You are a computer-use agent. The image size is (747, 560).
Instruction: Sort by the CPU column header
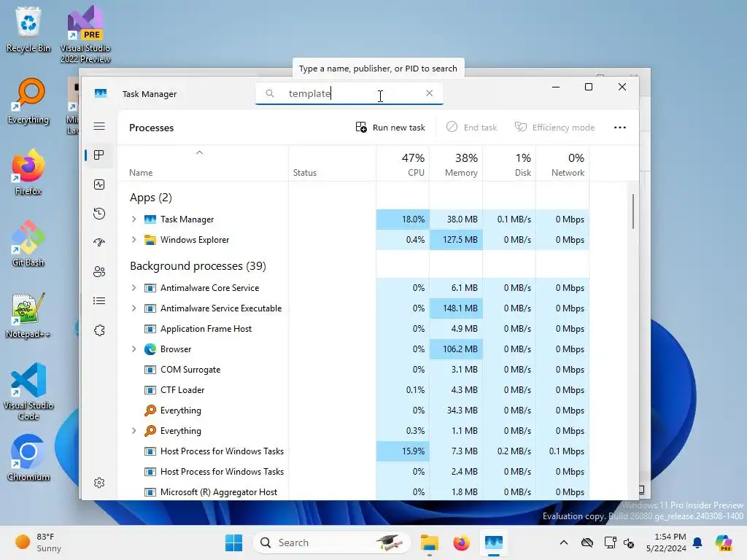click(x=403, y=163)
